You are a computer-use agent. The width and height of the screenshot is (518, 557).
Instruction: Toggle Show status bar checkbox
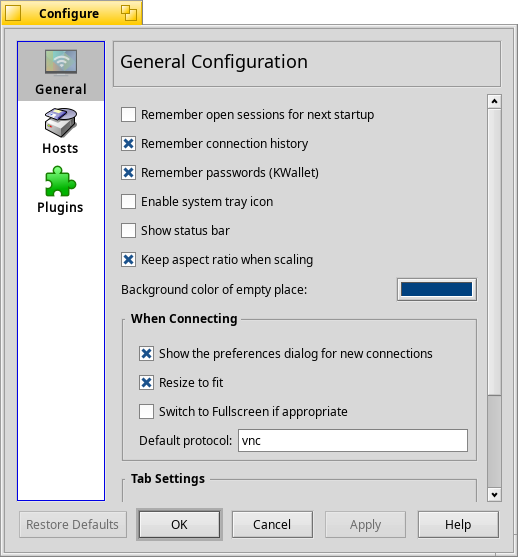click(128, 231)
